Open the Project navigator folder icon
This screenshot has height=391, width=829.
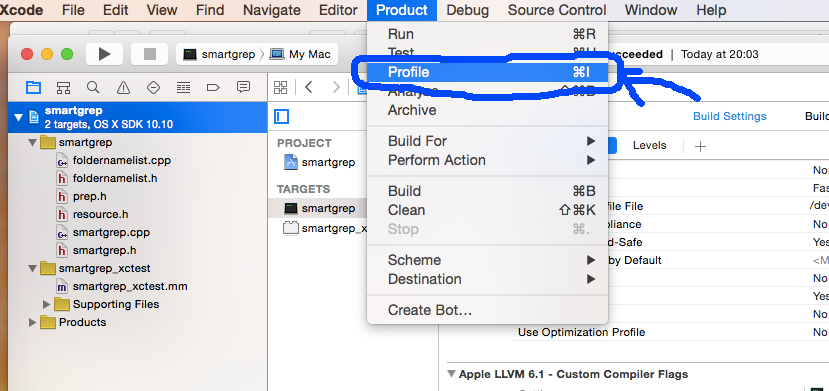(33, 88)
